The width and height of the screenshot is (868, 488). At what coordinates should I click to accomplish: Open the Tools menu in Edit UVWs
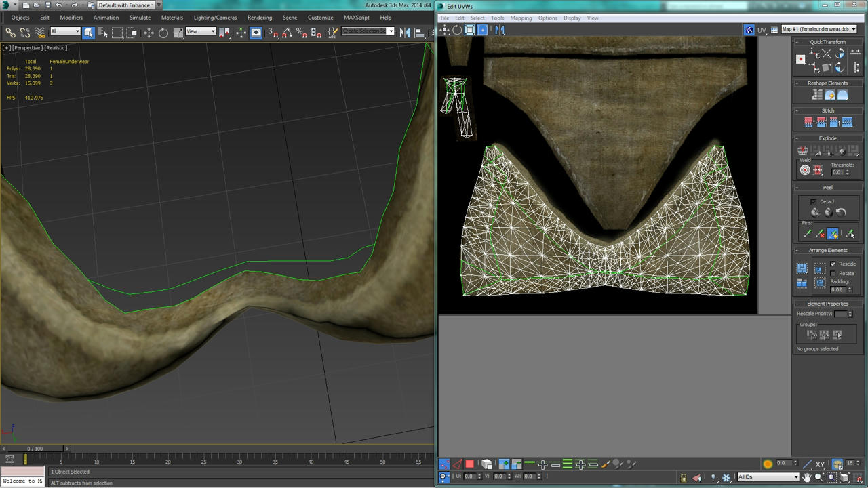pos(497,18)
